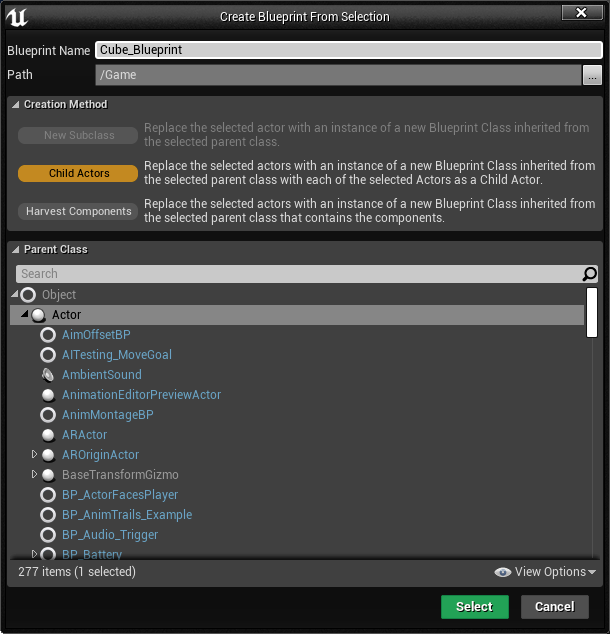This screenshot has width=610, height=634.
Task: Collapse the Object tree node
Action: pyautogui.click(x=15, y=294)
